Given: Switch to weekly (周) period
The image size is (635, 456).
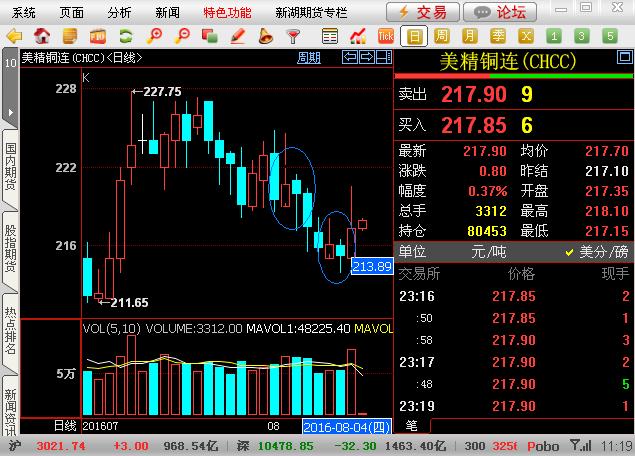Looking at the screenshot, I should click(441, 37).
